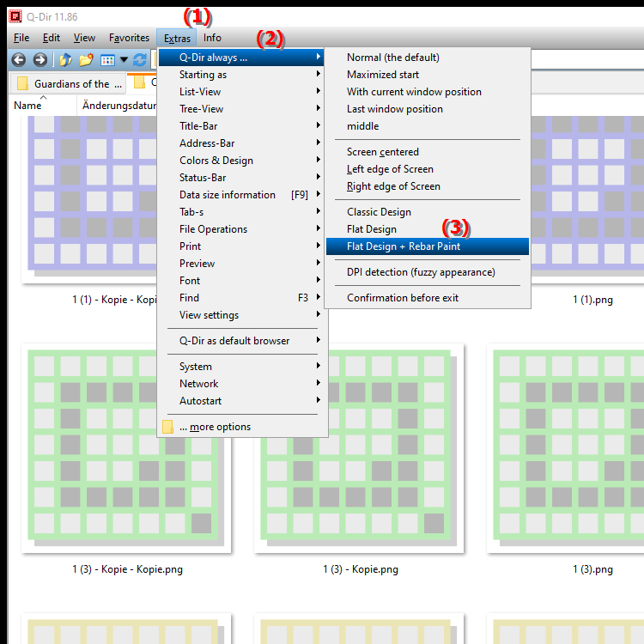Image resolution: width=644 pixels, height=644 pixels.
Task: Open the view mode grid icon
Action: [107, 60]
